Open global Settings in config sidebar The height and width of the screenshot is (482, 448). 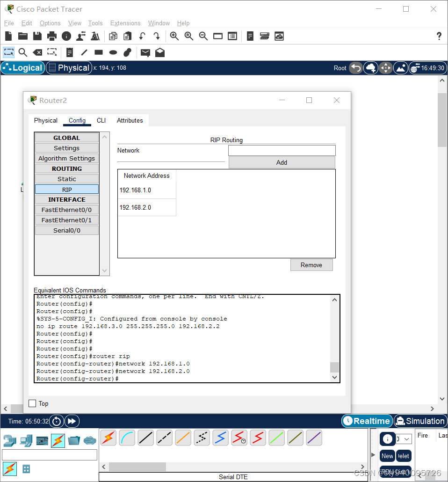[67, 148]
